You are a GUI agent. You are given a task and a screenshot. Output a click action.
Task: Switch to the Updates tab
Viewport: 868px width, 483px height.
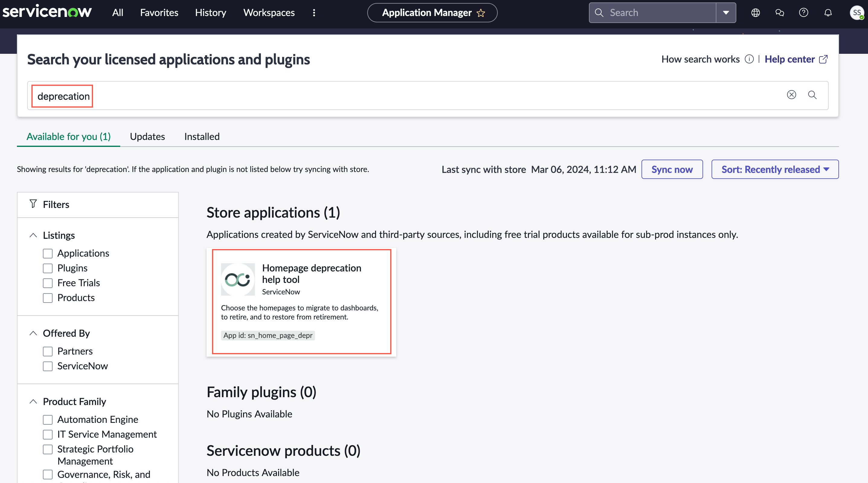pyautogui.click(x=147, y=136)
